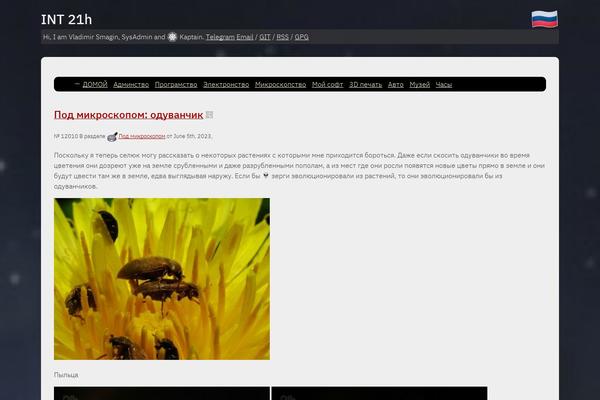Open the INT 21h site title
The height and width of the screenshot is (400, 600).
pyautogui.click(x=67, y=20)
